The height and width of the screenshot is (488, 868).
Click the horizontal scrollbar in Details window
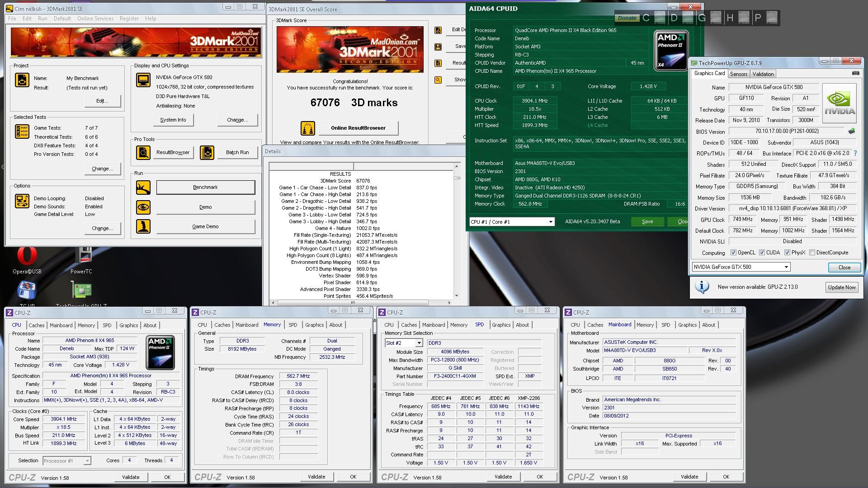coord(361,302)
